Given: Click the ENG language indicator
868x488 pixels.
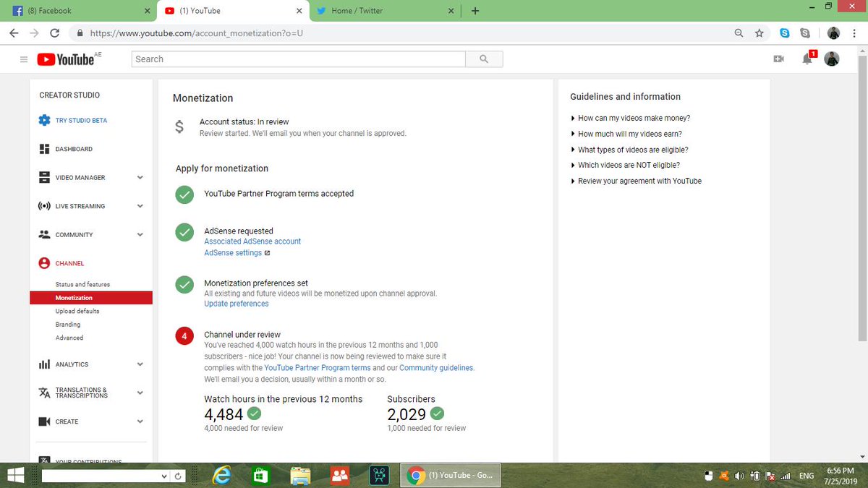Looking at the screenshot, I should [807, 476].
